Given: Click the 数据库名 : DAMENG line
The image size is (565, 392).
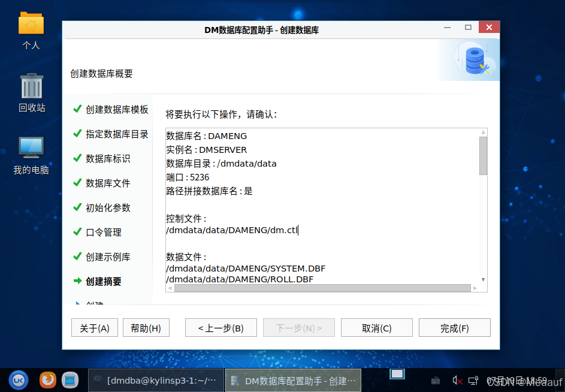Looking at the screenshot, I should click(x=207, y=136).
